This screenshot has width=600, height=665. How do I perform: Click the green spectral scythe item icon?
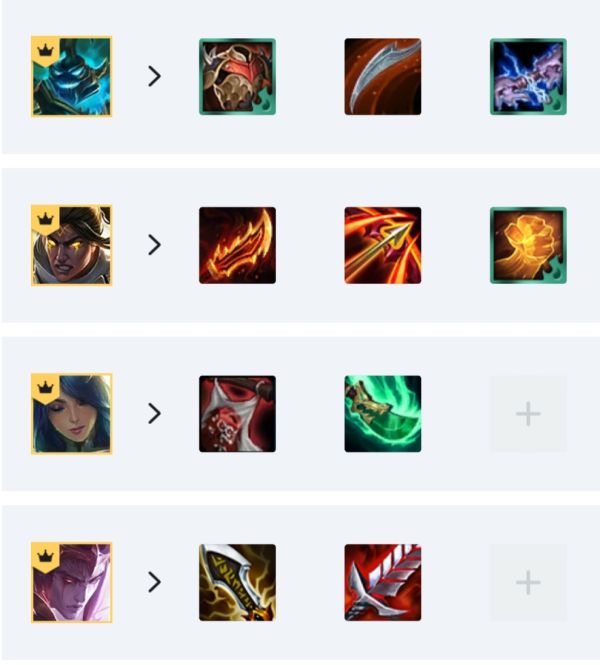pyautogui.click(x=383, y=414)
